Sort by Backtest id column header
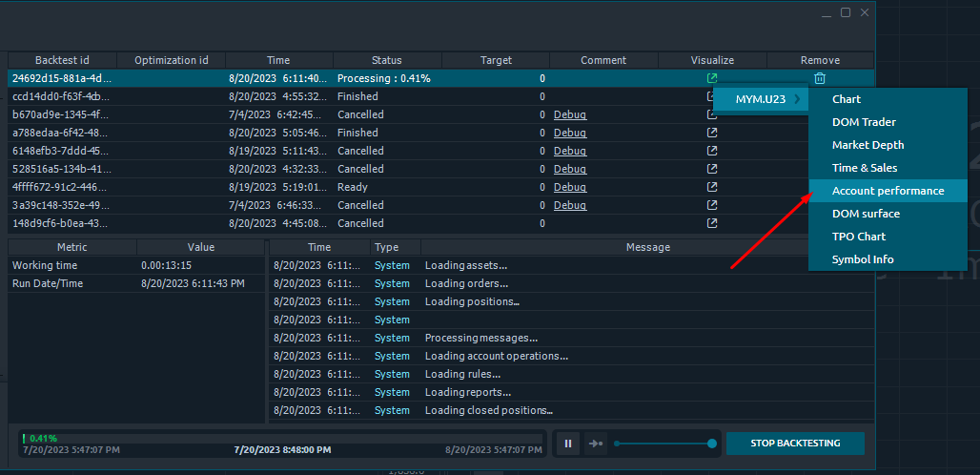This screenshot has height=475, width=980. click(x=63, y=60)
